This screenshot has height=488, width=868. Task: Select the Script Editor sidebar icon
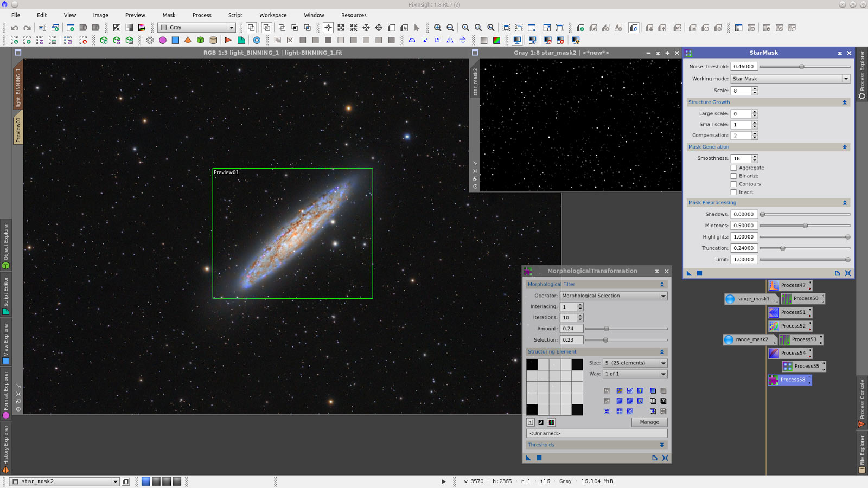[6, 293]
